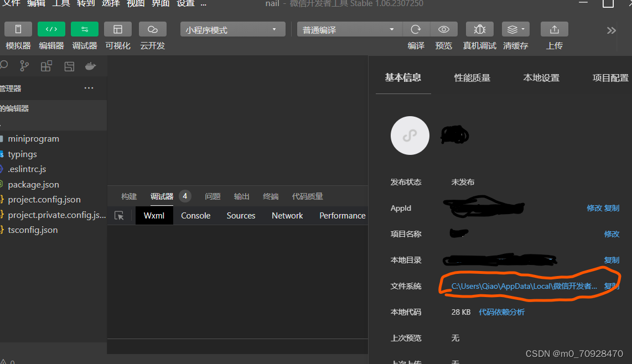The height and width of the screenshot is (364, 632).
Task: Open the 普通编译 compile mode dropdown
Action: pyautogui.click(x=349, y=29)
